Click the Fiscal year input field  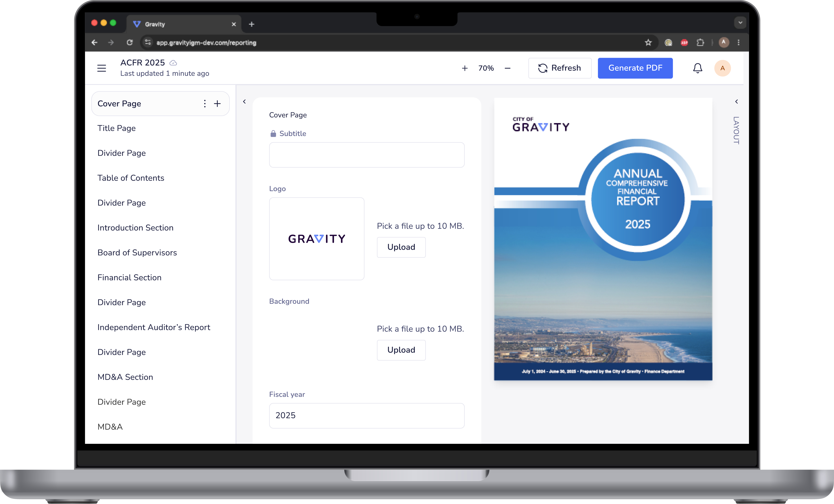click(x=367, y=415)
